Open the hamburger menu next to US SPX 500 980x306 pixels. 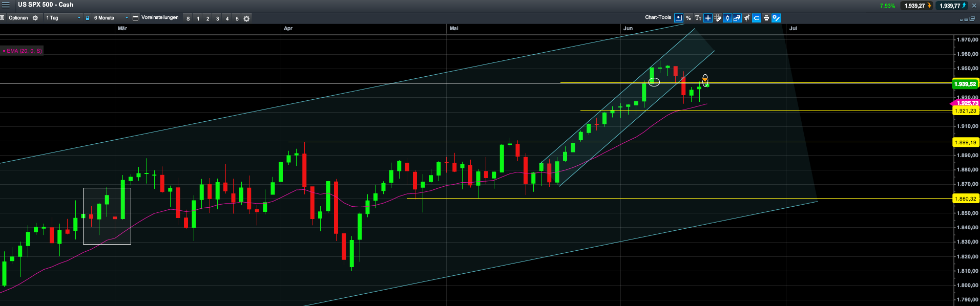(x=6, y=5)
